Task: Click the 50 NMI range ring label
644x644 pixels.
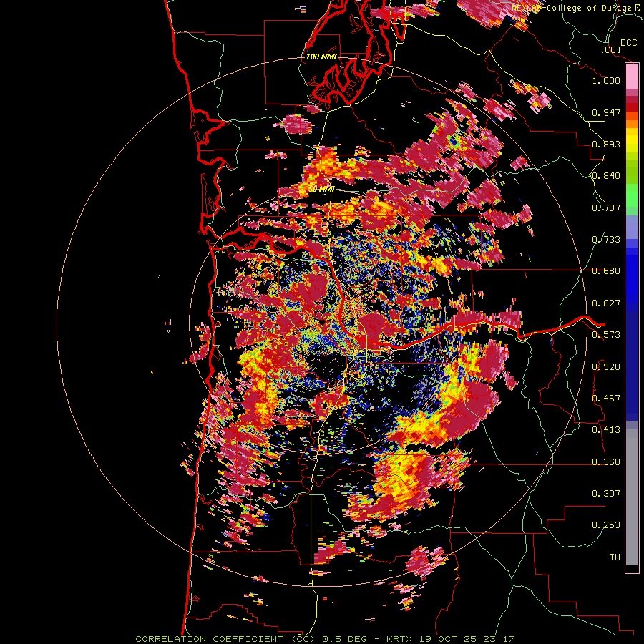Action: [322, 190]
